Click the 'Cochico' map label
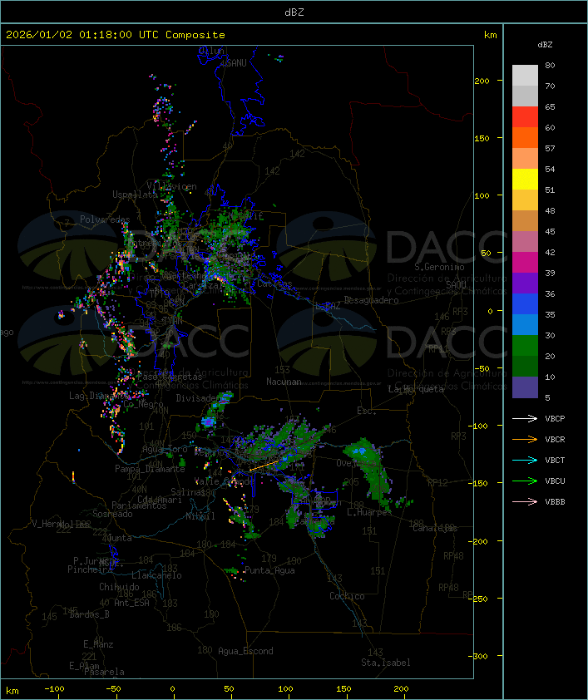 pos(347,596)
